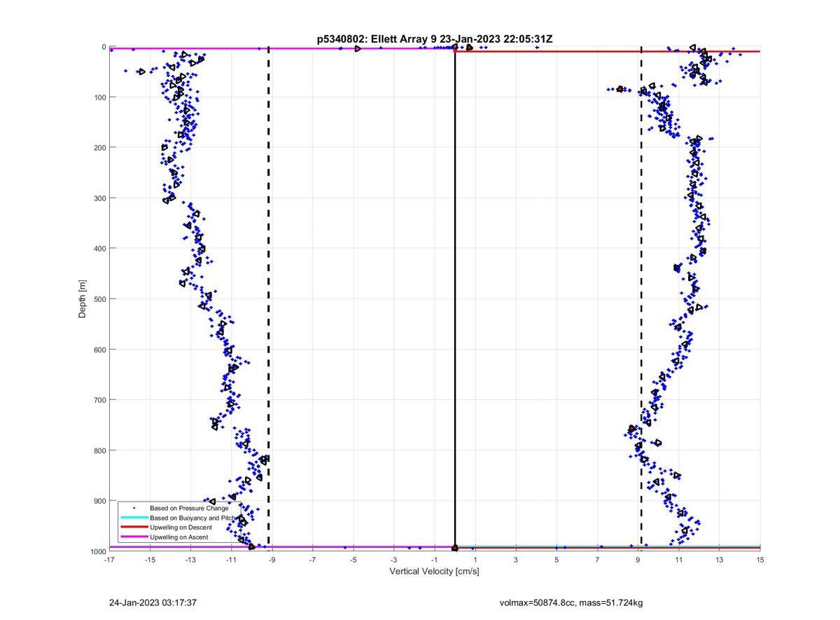This screenshot has height=620, width=840.
Task: Click the magenta line sample in the legend
Action: pyautogui.click(x=134, y=537)
